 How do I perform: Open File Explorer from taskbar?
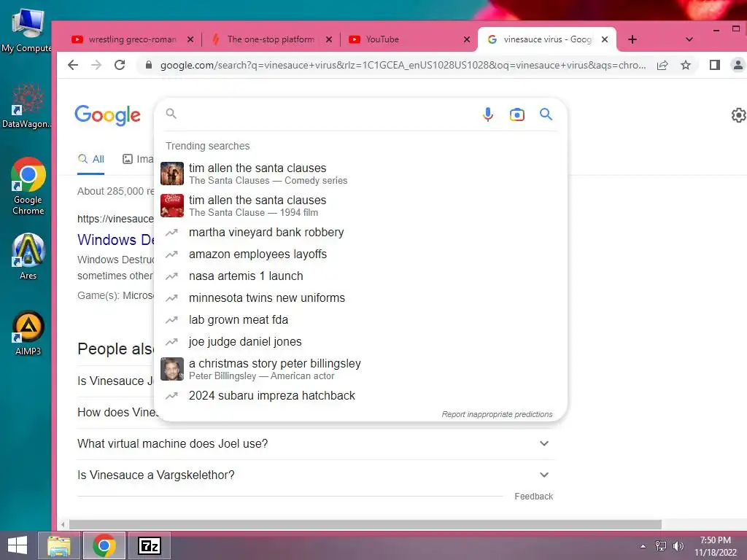pyautogui.click(x=59, y=545)
